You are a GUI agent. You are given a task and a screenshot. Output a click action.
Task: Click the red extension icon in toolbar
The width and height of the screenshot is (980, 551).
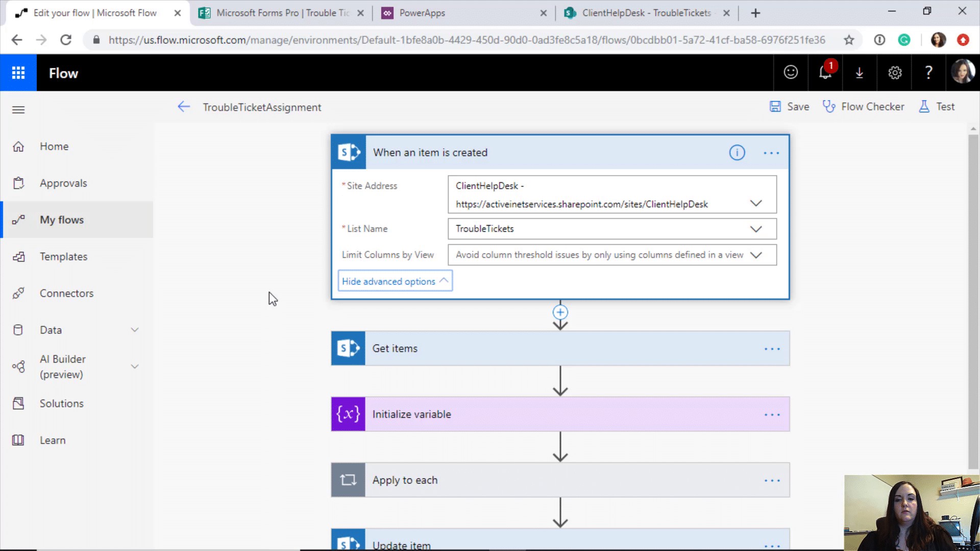click(x=963, y=40)
